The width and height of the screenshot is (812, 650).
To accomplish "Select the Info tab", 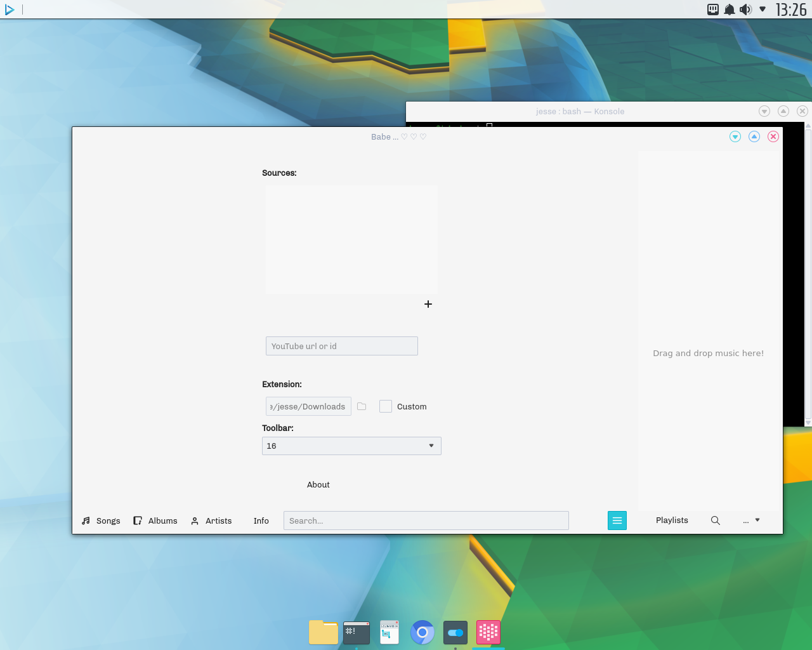I will click(261, 521).
